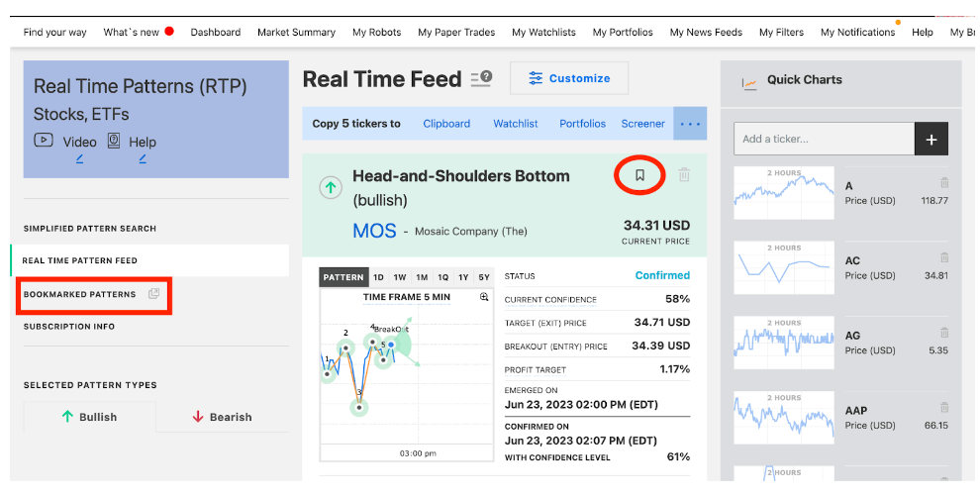This screenshot has height=496, width=980.
Task: Click the plus button to add ticker
Action: tap(931, 139)
